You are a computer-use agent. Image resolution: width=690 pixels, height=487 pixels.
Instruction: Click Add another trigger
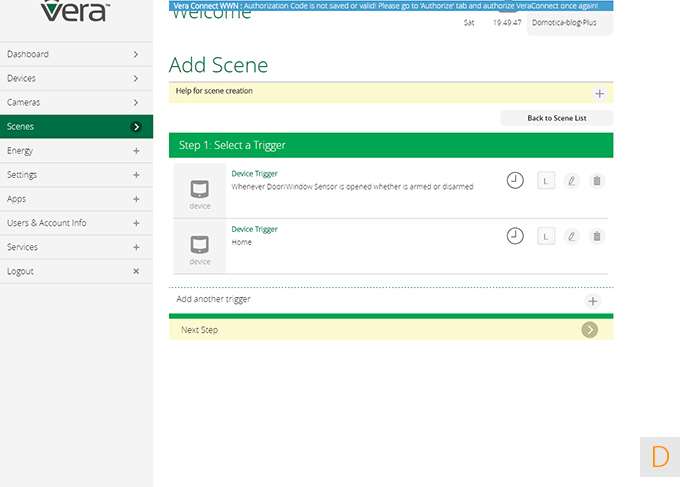(x=214, y=299)
